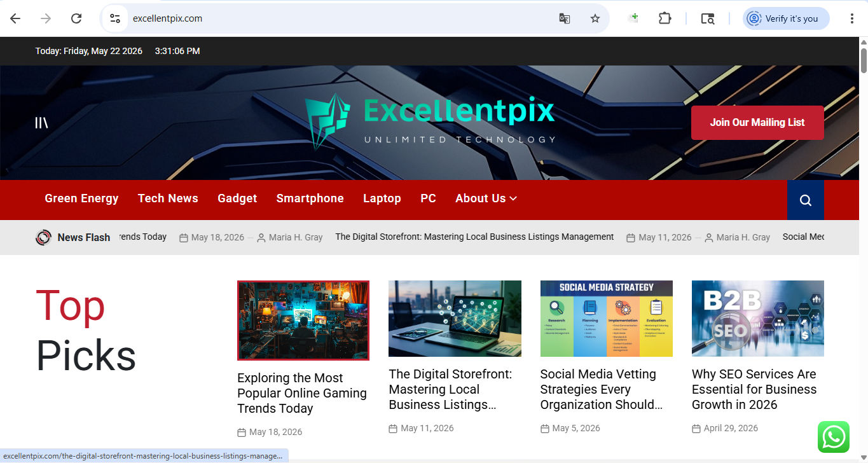
Task: Expand the About Us submenu chevron
Action: pyautogui.click(x=513, y=198)
